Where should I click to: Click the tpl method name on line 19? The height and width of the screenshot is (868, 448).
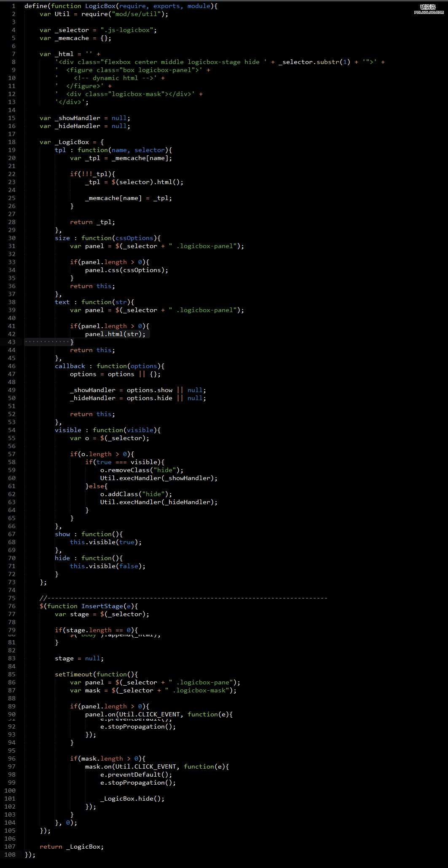[x=60, y=150]
